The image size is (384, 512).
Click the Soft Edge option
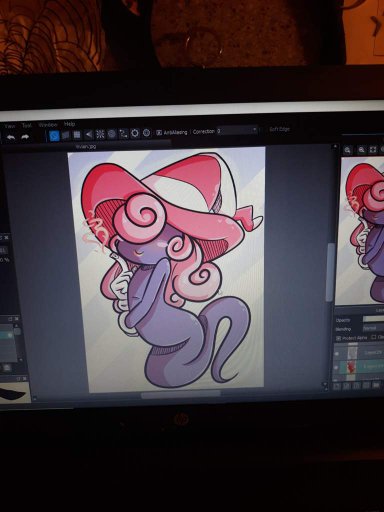[279, 129]
